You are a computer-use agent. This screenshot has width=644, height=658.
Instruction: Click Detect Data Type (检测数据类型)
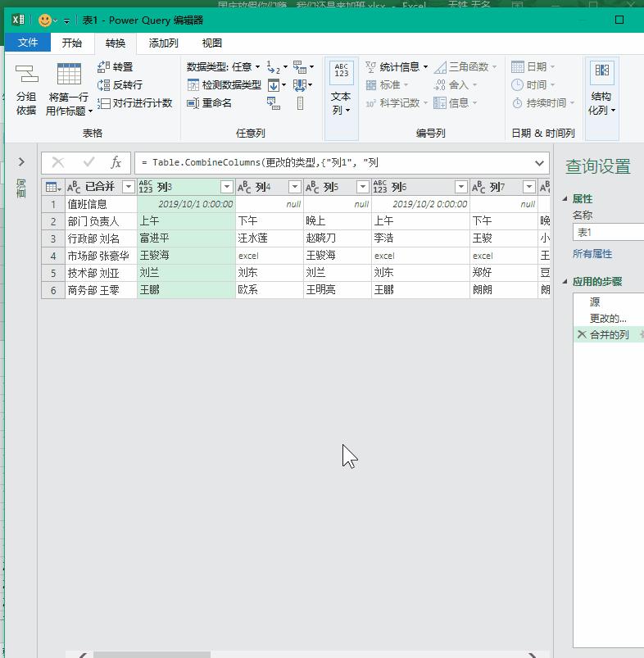pyautogui.click(x=224, y=84)
